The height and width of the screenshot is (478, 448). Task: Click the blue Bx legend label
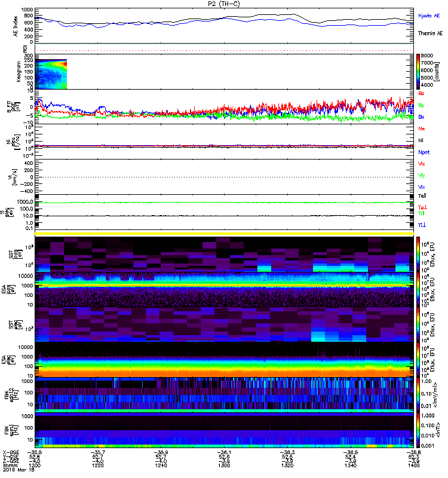(x=421, y=117)
